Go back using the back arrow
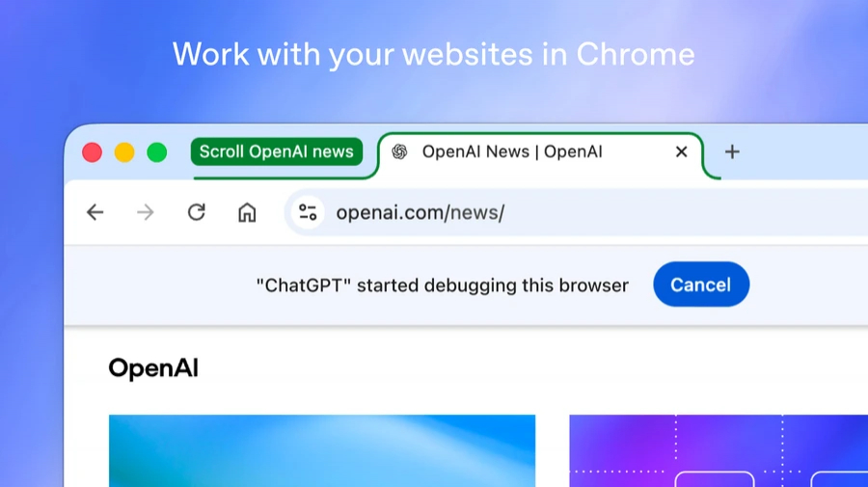The width and height of the screenshot is (868, 487). [95, 212]
